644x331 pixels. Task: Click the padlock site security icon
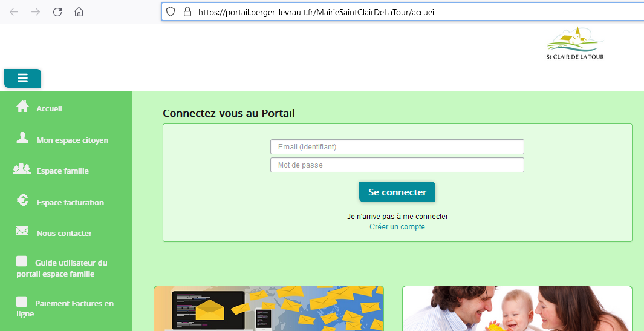(187, 12)
